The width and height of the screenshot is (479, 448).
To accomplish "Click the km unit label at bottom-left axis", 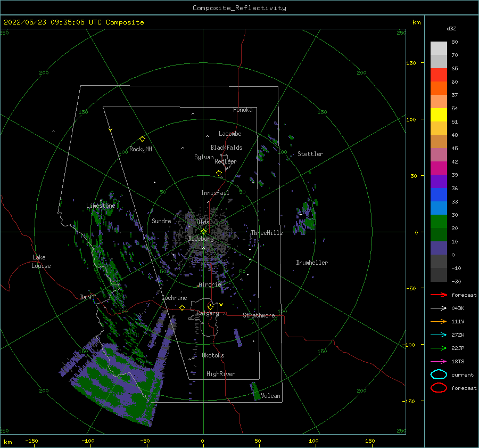I will pyautogui.click(x=7, y=442).
